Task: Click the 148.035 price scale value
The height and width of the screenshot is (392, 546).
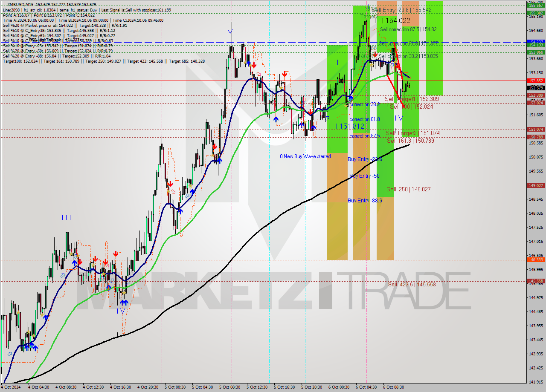Action: pos(536,213)
